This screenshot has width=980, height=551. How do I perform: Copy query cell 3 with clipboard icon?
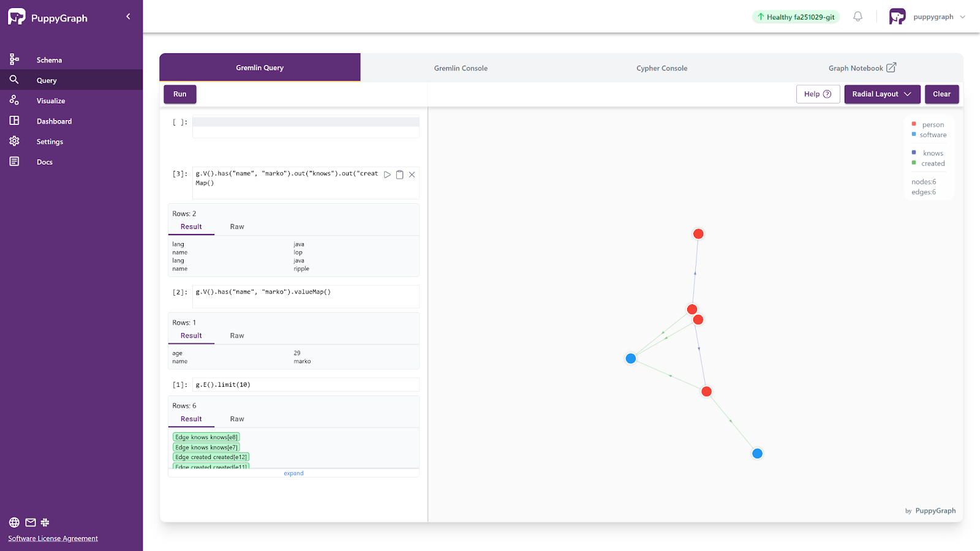coord(399,174)
